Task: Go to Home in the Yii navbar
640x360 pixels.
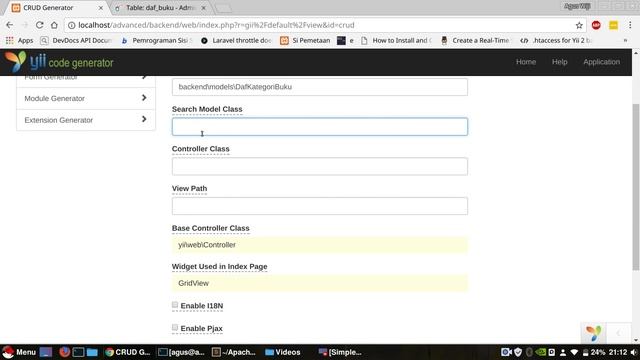Action: pyautogui.click(x=526, y=62)
